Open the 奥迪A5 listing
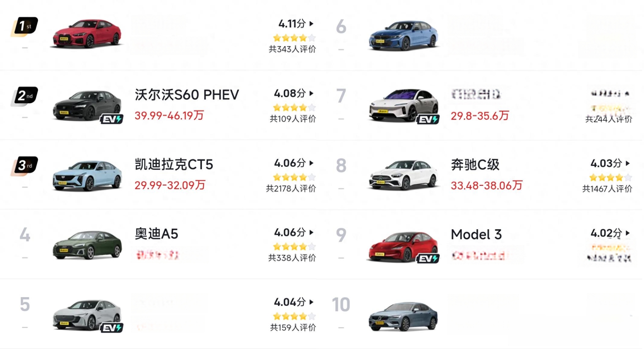The width and height of the screenshot is (644, 349). pyautogui.click(x=156, y=234)
